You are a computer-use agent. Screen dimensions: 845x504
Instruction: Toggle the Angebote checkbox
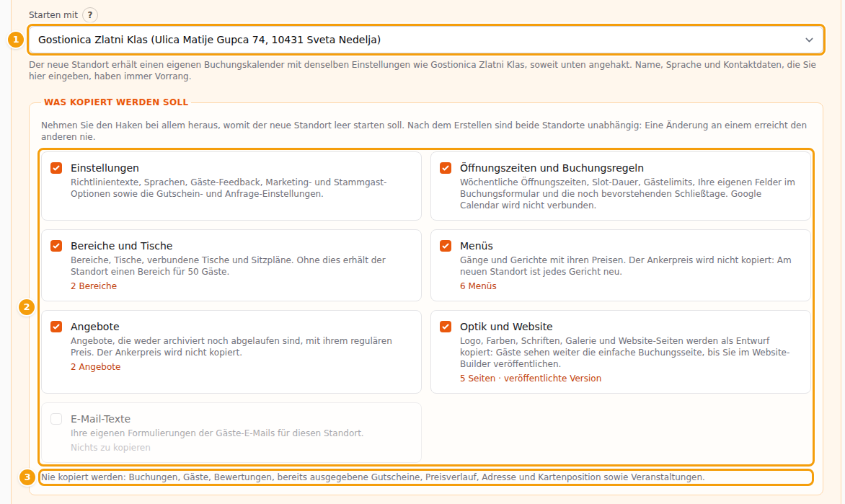pyautogui.click(x=56, y=327)
